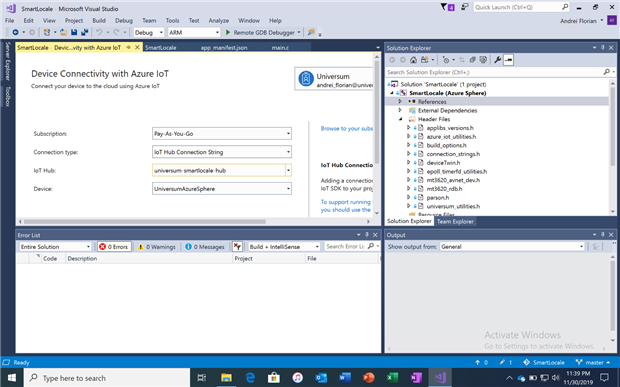
Task: Toggle the Preview Selected Items button
Action: pyautogui.click(x=508, y=60)
